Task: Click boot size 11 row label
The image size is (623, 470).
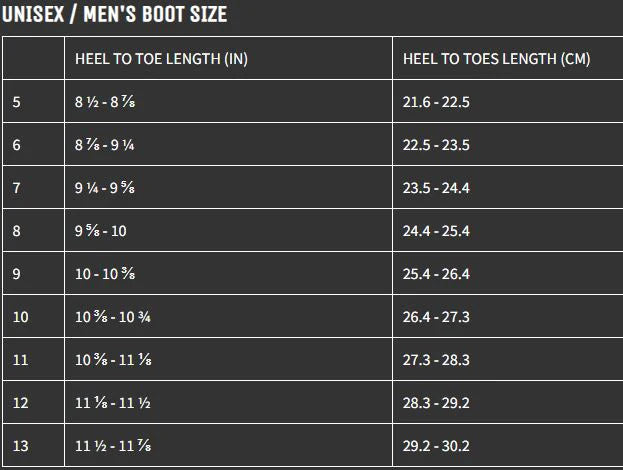Action: [x=21, y=360]
